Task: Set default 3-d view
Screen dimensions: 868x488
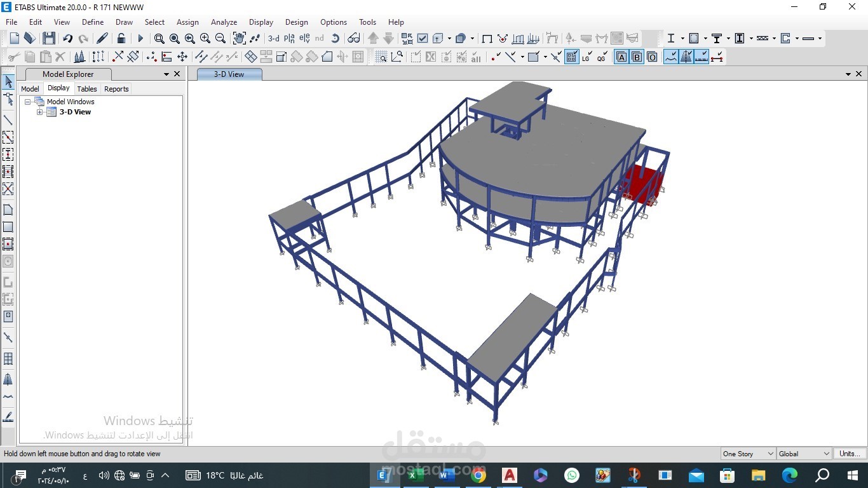Action: tap(274, 39)
